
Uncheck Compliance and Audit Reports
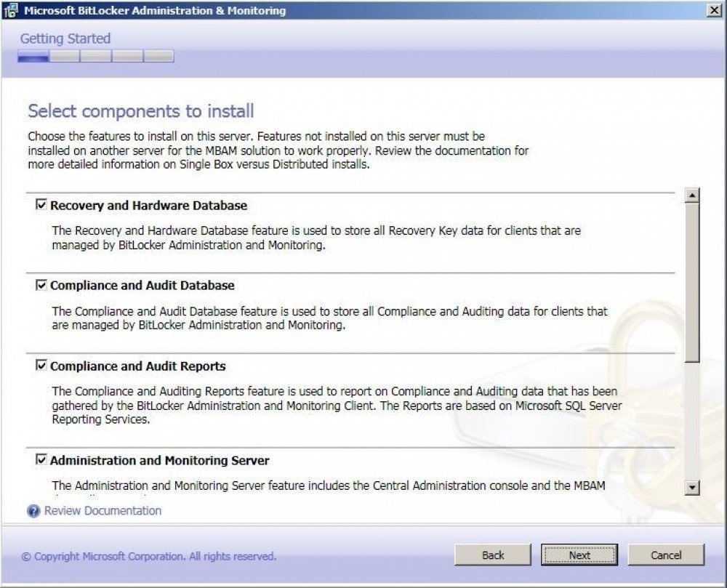pyautogui.click(x=41, y=366)
